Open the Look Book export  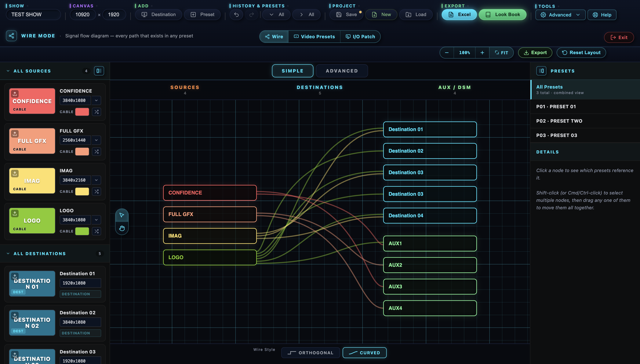[503, 15]
